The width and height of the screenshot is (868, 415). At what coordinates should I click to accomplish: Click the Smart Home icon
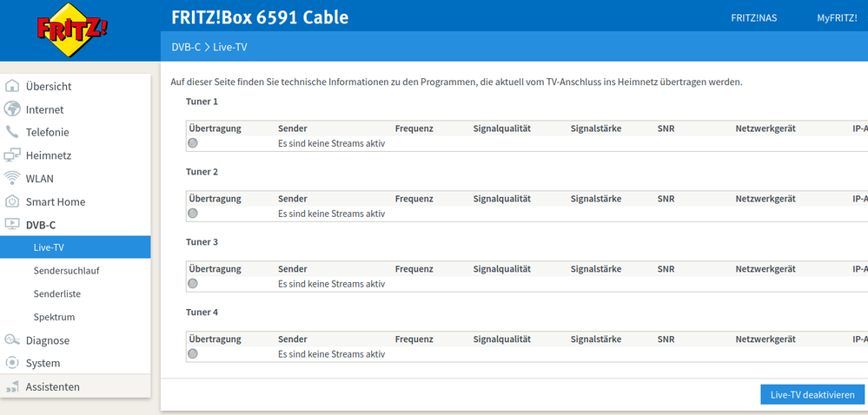12,201
